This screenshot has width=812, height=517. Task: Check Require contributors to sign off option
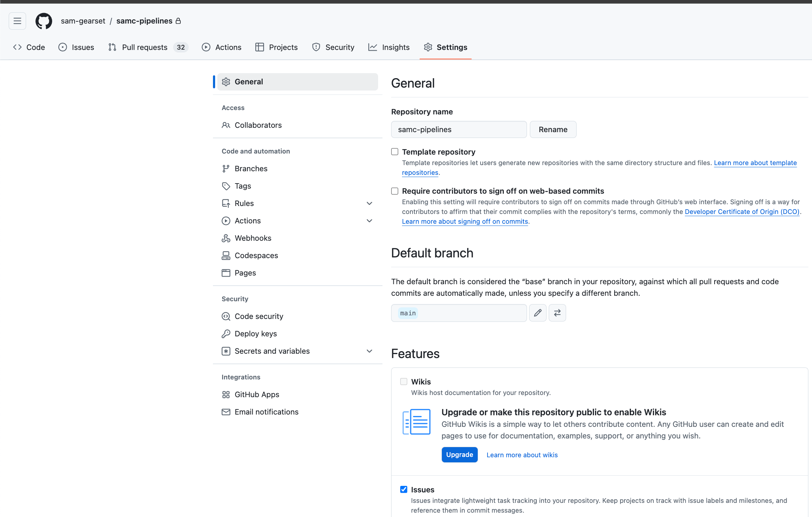(x=395, y=191)
